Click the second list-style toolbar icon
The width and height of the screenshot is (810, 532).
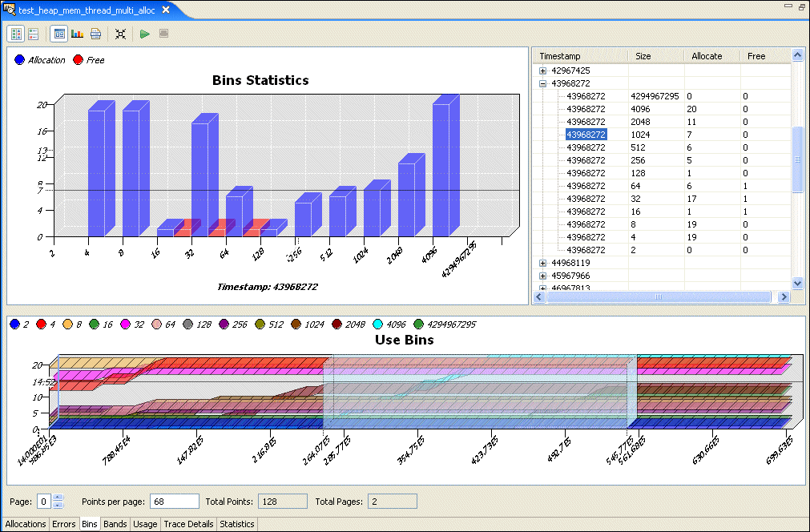click(34, 34)
